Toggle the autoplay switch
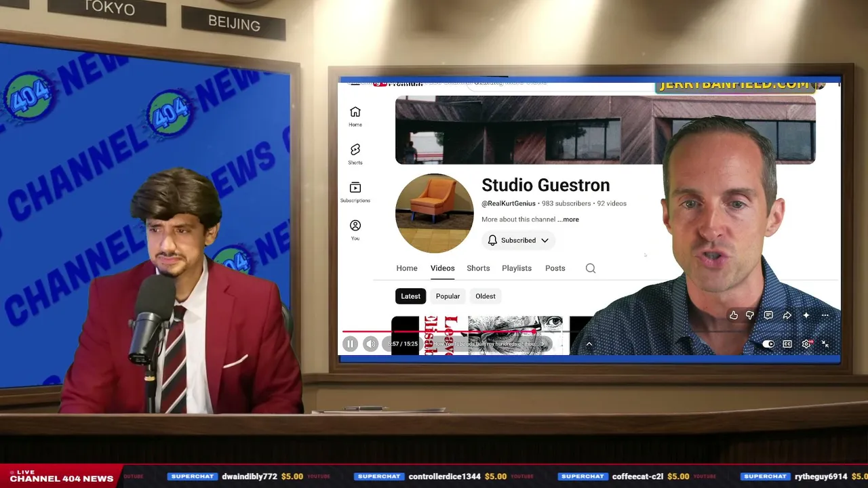 (x=768, y=344)
